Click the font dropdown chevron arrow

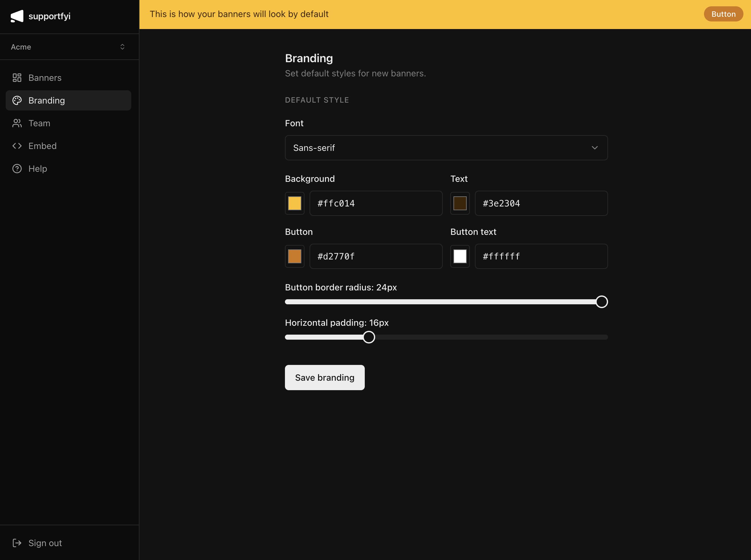tap(594, 148)
